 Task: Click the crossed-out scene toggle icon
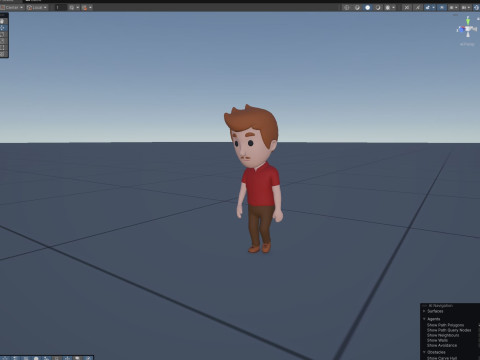(x=407, y=7)
